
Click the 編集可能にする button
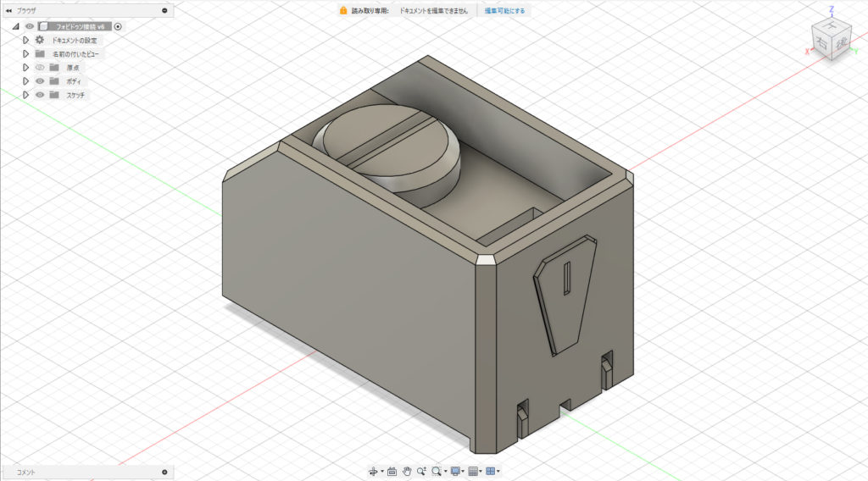[504, 11]
